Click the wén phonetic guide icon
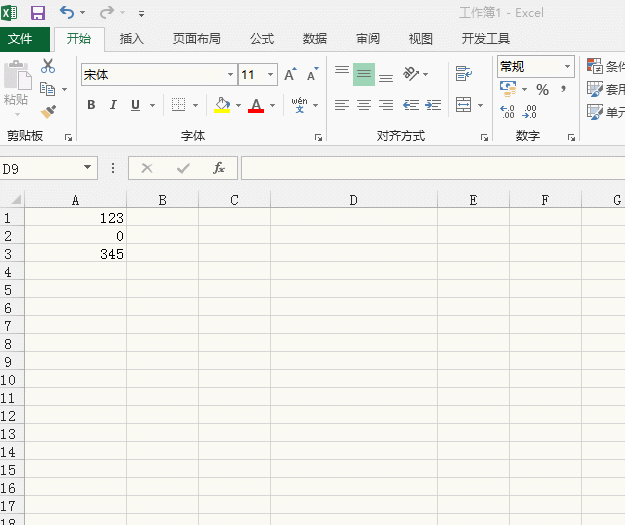The width and height of the screenshot is (625, 525). [299, 105]
